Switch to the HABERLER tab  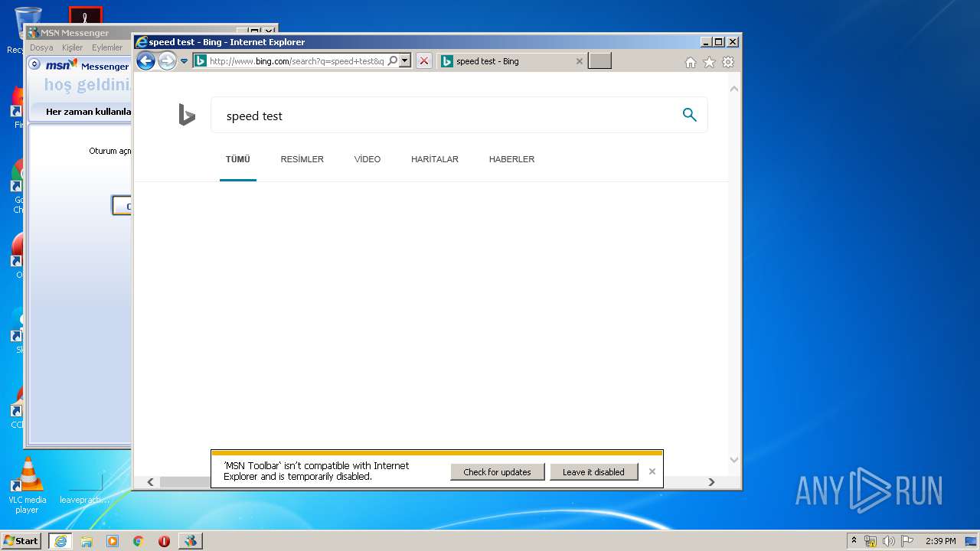coord(511,159)
